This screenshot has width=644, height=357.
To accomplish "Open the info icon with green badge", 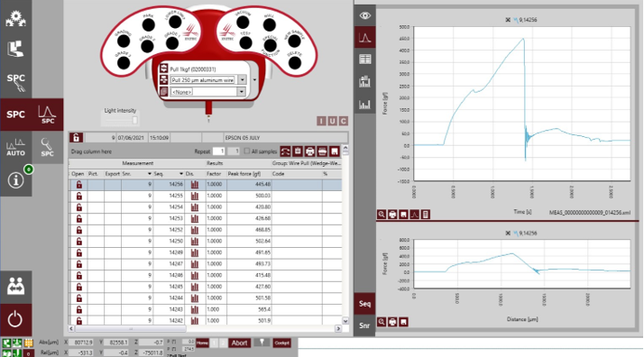I will point(15,179).
